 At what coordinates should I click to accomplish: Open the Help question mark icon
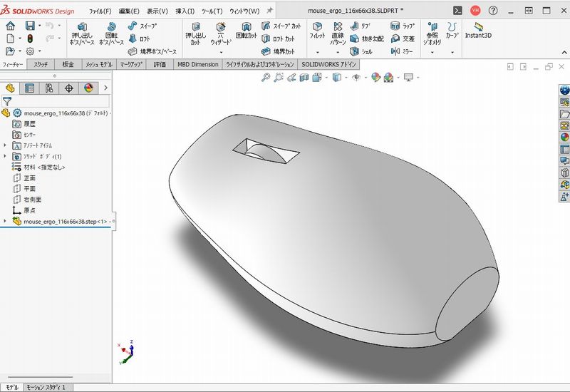[493, 11]
